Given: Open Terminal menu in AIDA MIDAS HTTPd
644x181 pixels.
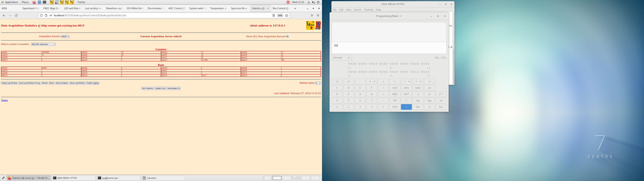Looking at the screenshot, I should point(368,10).
